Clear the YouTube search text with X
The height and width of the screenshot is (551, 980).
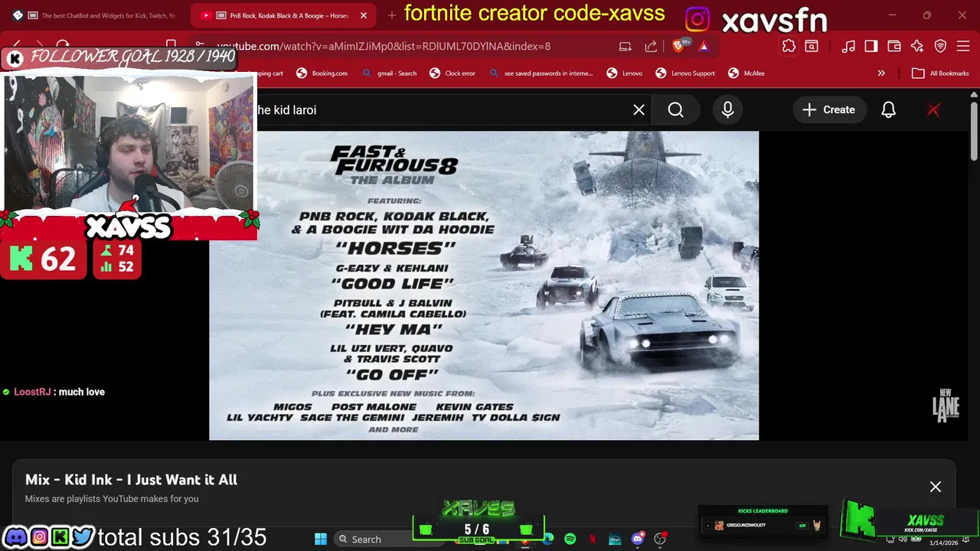click(639, 110)
